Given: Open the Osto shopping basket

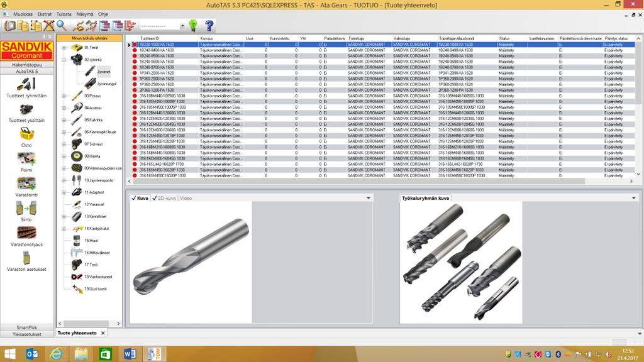Looking at the screenshot, I should [26, 138].
